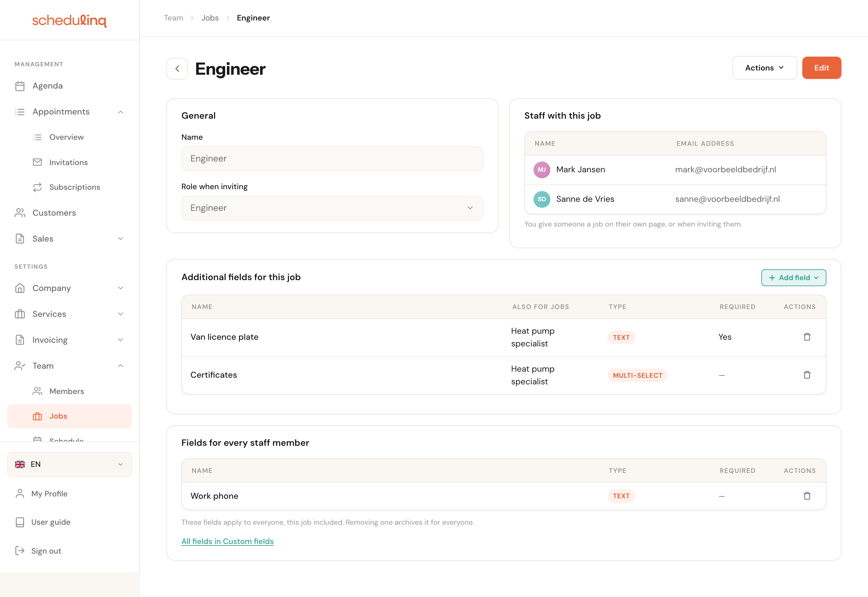The image size is (868, 597).
Task: Open the User guide link
Action: point(51,522)
